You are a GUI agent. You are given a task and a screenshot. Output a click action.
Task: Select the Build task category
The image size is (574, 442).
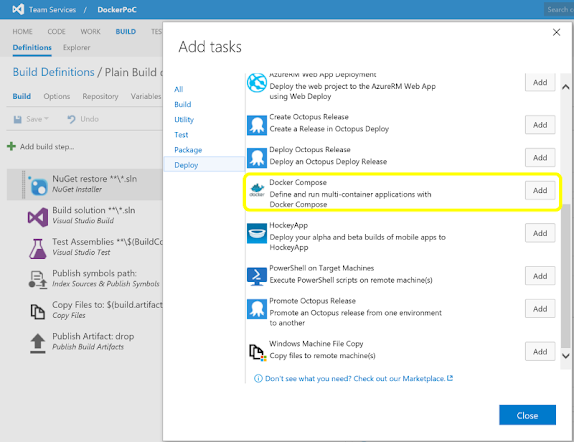[183, 104]
